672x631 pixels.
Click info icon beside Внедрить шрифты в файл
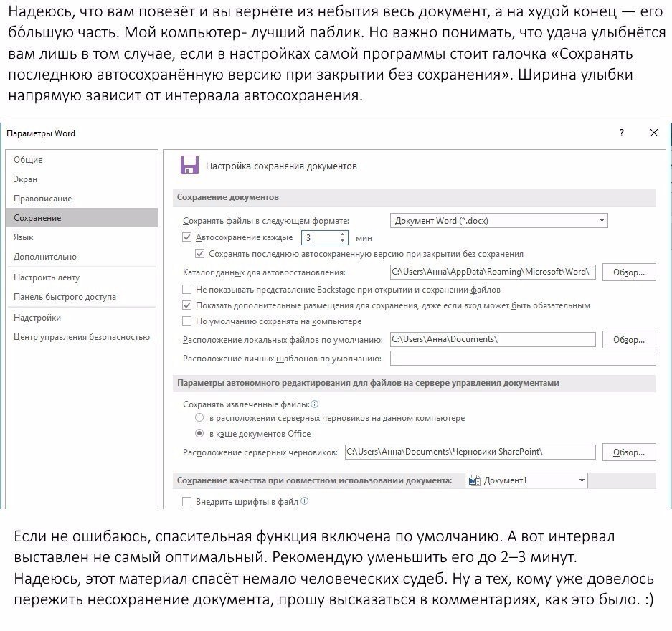point(304,500)
